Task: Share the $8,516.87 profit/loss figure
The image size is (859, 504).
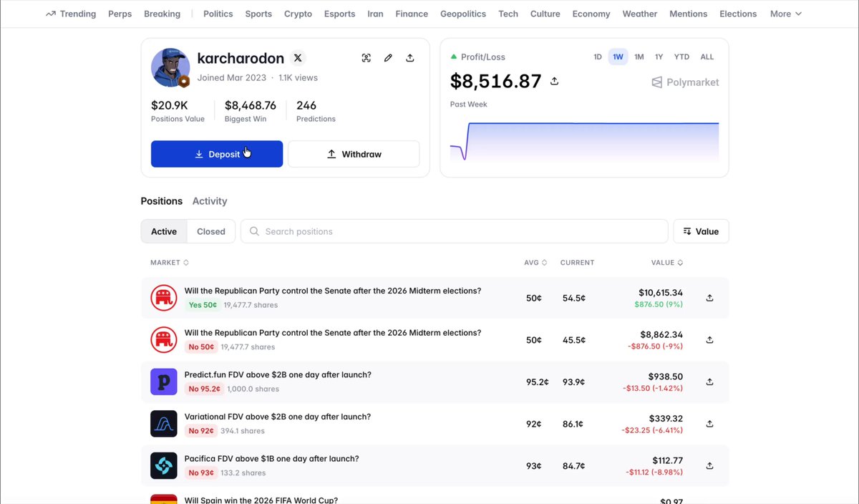Action: pyautogui.click(x=554, y=82)
